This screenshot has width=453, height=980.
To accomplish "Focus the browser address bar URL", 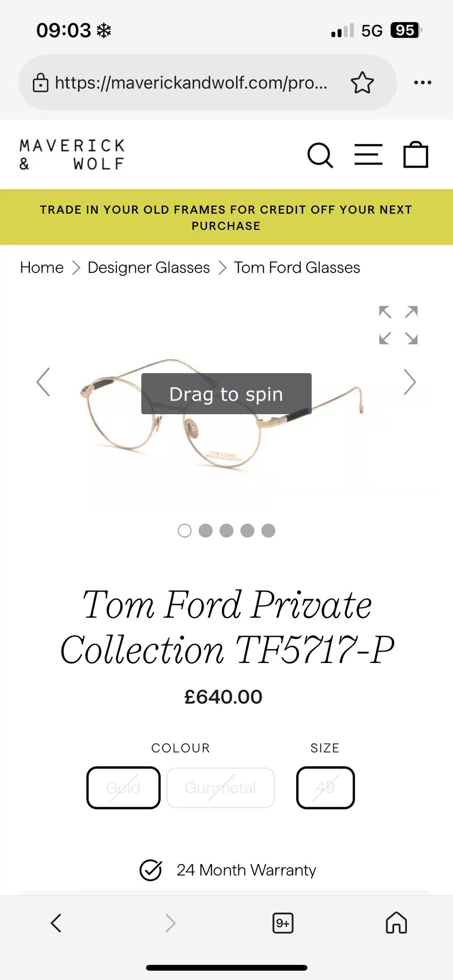I will [x=191, y=83].
